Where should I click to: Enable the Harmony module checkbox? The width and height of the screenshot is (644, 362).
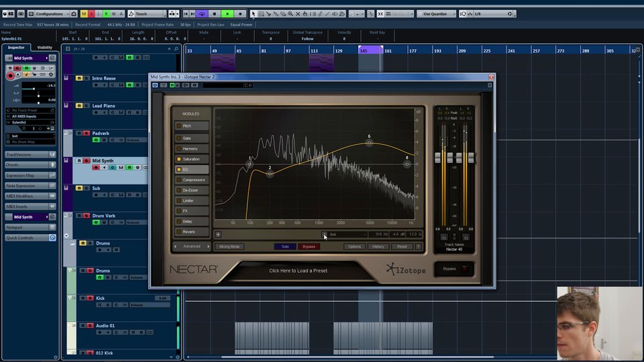pos(178,149)
